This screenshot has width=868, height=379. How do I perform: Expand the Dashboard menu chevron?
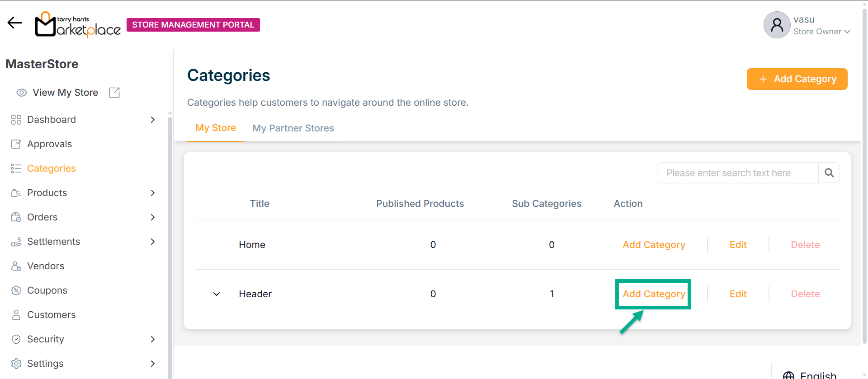click(153, 120)
